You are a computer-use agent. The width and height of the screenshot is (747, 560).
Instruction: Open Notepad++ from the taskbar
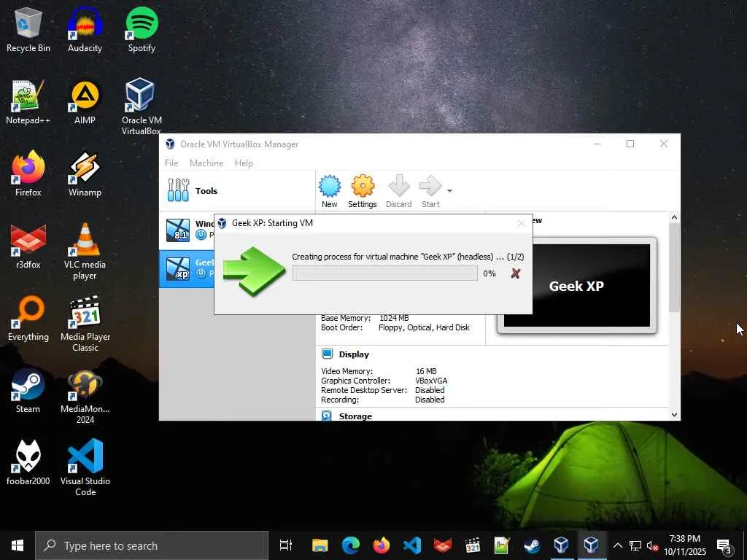pyautogui.click(x=502, y=545)
